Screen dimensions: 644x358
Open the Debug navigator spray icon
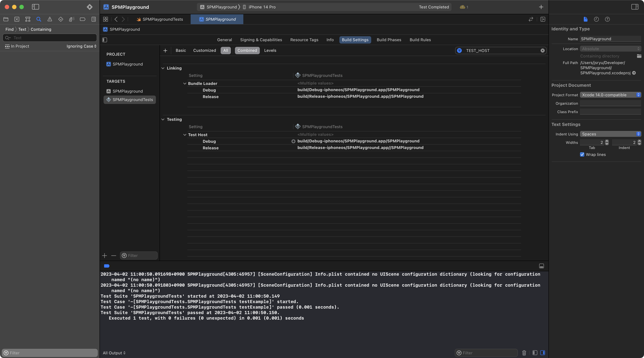coord(72,19)
